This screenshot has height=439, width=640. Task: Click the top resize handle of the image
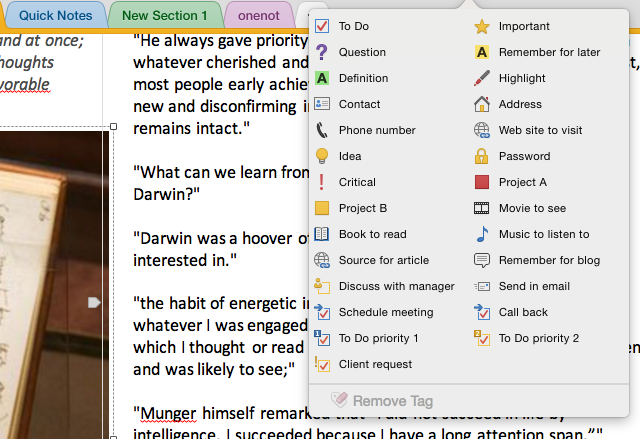[x=113, y=126]
